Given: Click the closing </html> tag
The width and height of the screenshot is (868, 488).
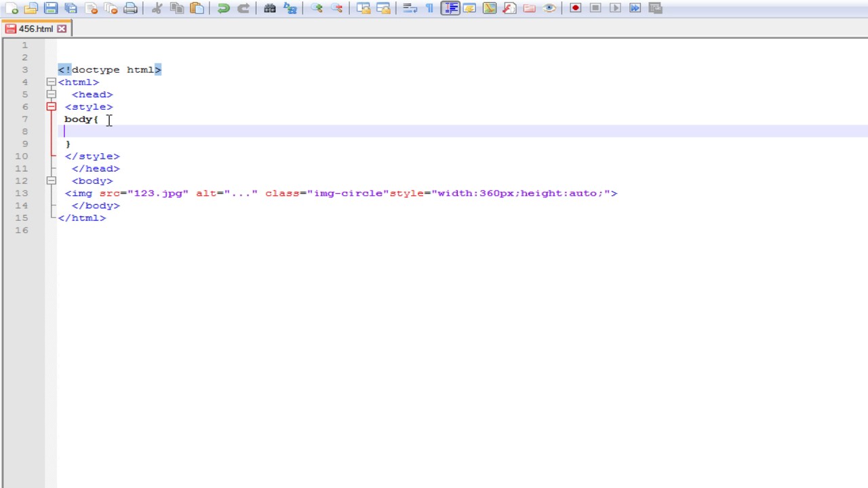Looking at the screenshot, I should [x=82, y=218].
